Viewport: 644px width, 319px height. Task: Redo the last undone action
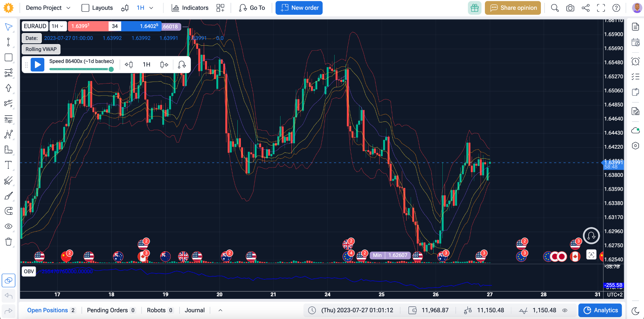tap(8, 311)
